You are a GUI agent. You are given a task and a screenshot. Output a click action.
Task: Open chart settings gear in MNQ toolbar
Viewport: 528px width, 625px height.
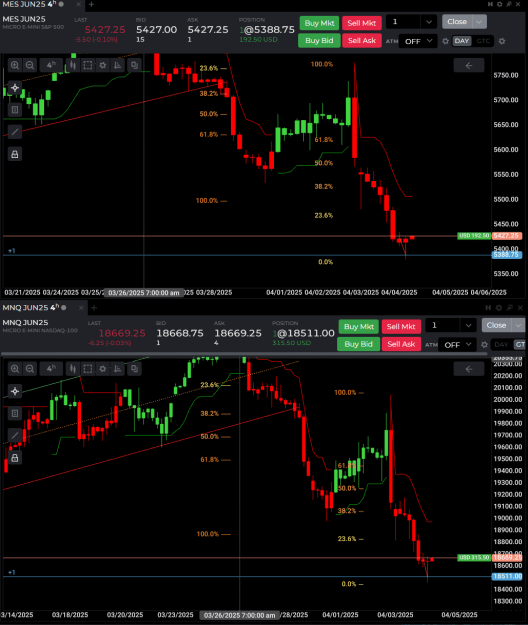[x=102, y=369]
